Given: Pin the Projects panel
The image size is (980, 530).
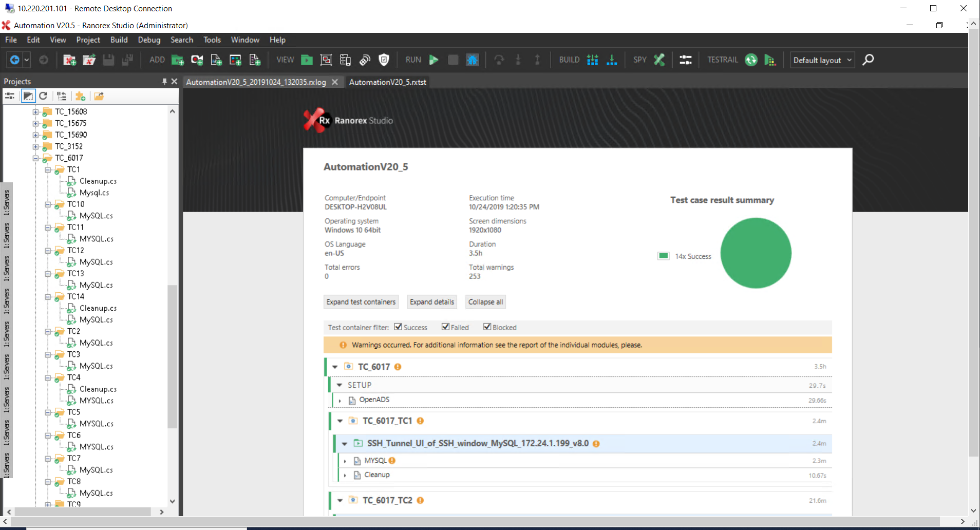Looking at the screenshot, I should [164, 82].
